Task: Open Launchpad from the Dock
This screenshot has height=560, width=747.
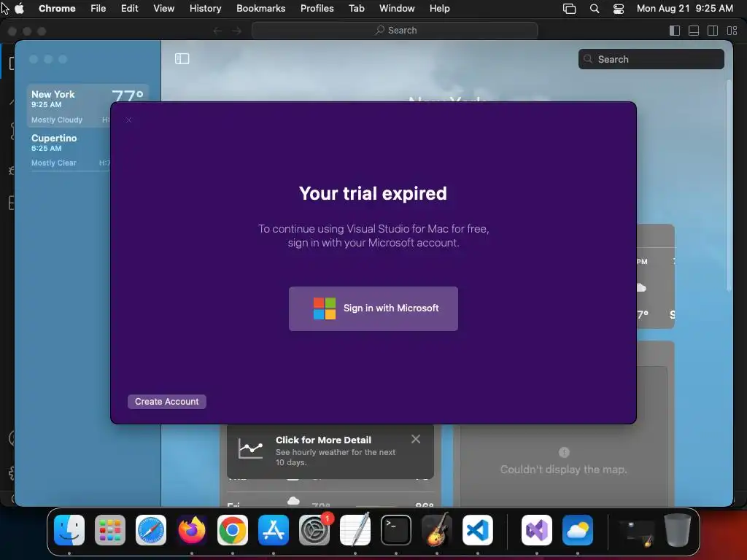Action: (x=110, y=530)
